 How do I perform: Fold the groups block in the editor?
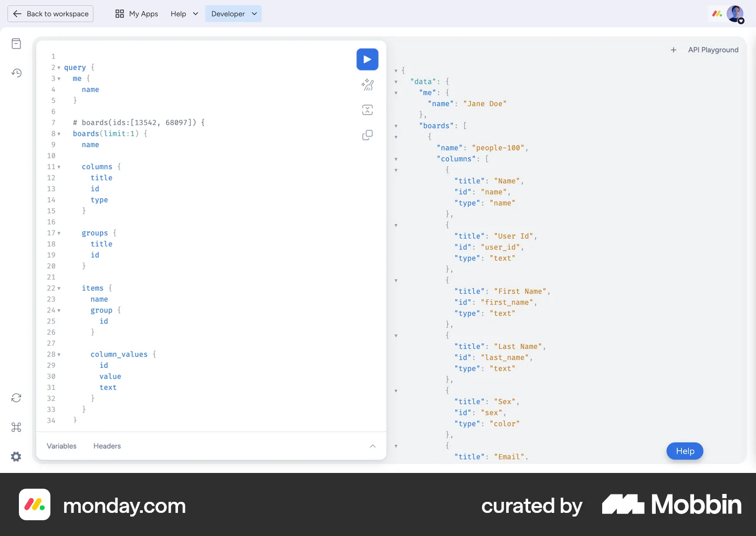tap(59, 233)
